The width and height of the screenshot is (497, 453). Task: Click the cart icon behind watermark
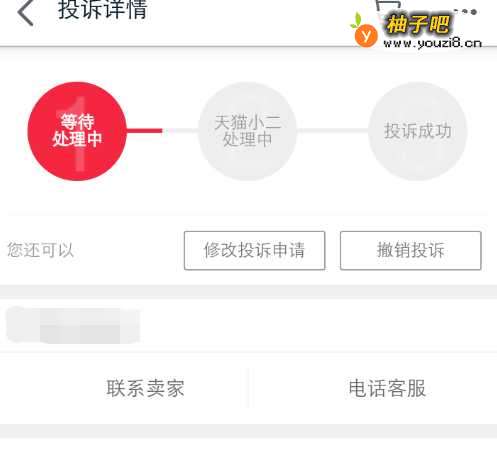[387, 6]
